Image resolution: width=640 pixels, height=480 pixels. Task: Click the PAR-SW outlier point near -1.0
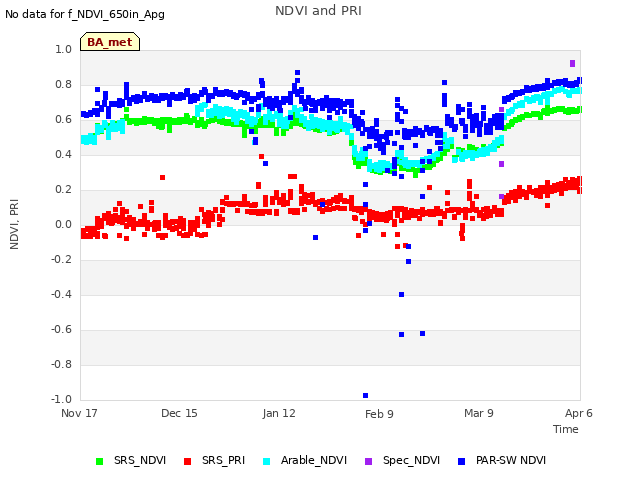[x=365, y=396]
